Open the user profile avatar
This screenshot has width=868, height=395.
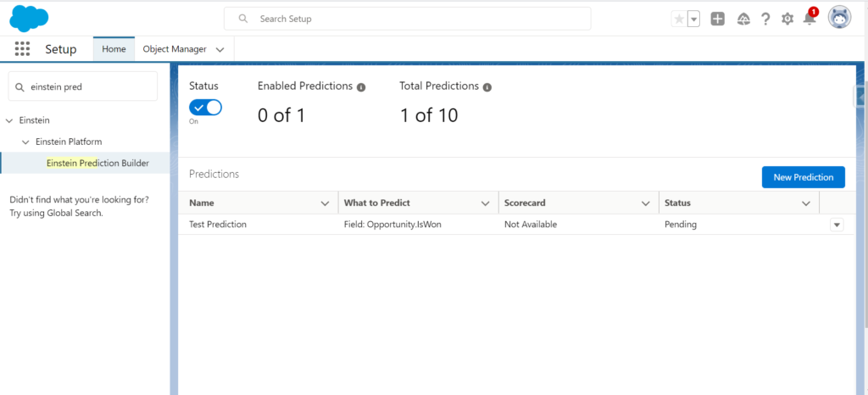tap(839, 19)
